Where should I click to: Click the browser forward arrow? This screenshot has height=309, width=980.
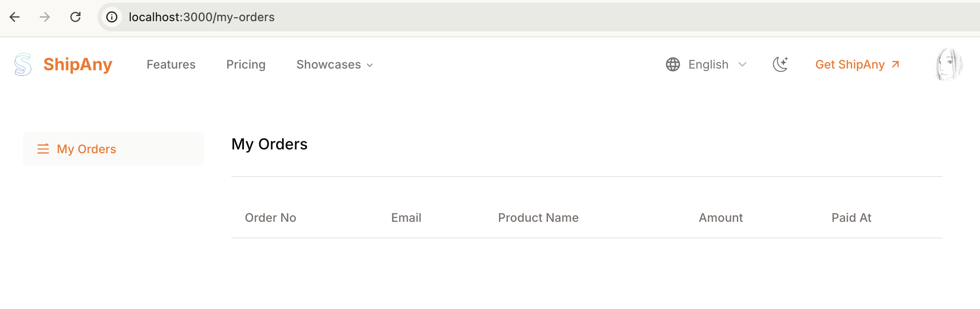point(44,17)
